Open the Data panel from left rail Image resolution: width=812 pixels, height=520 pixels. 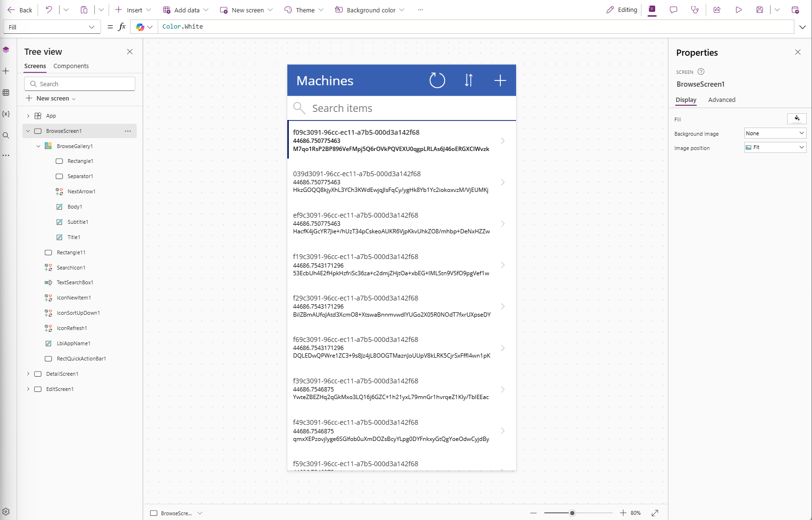[6, 93]
